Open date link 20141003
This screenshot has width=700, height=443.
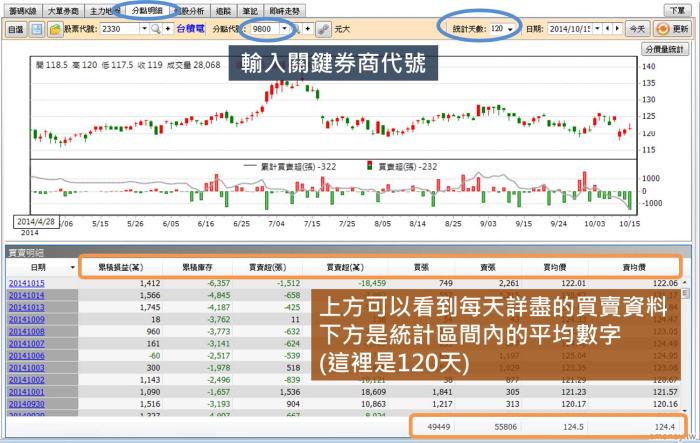click(26, 368)
